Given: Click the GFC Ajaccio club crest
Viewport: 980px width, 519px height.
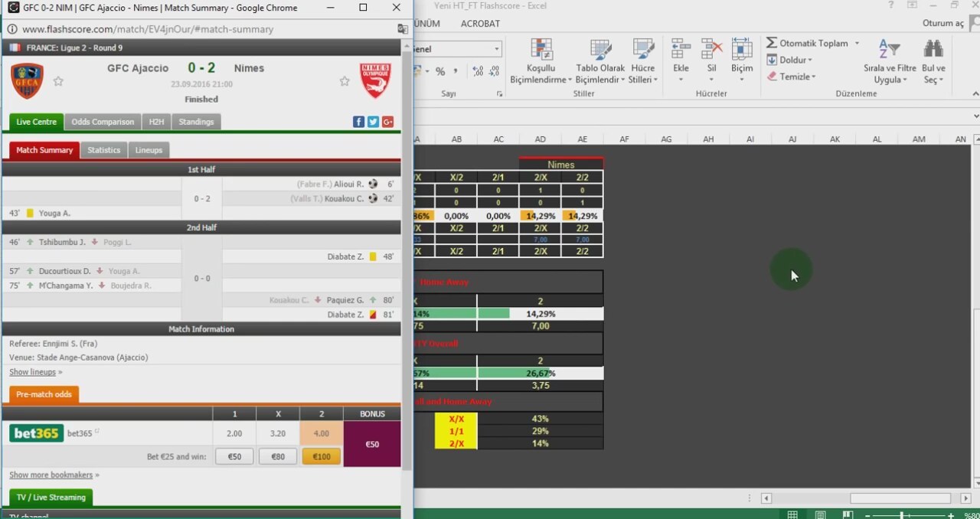Looking at the screenshot, I should point(27,80).
